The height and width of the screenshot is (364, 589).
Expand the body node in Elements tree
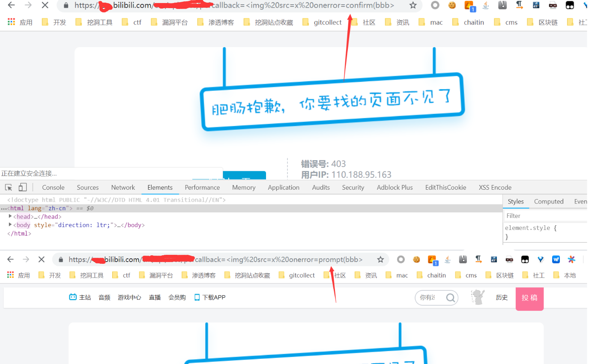pos(10,225)
